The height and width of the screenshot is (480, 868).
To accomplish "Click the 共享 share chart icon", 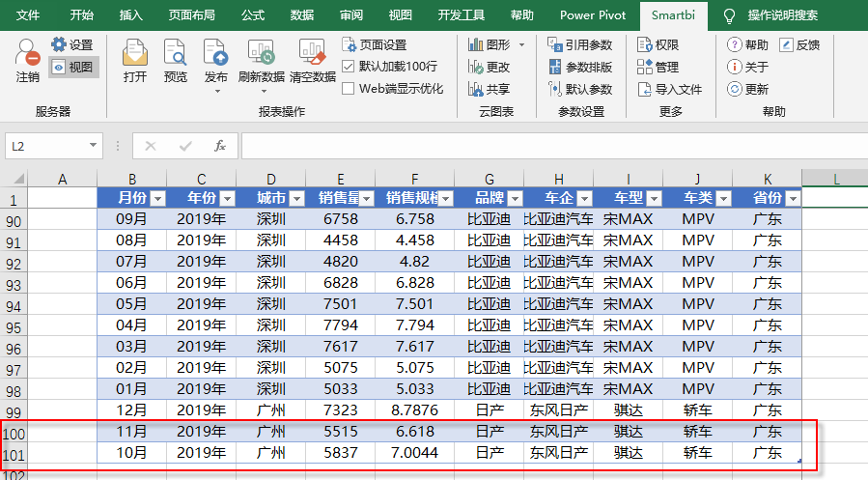I will pyautogui.click(x=476, y=89).
